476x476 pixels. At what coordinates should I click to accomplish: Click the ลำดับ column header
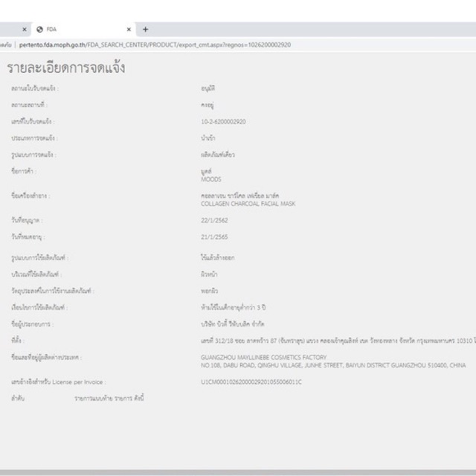(16, 399)
